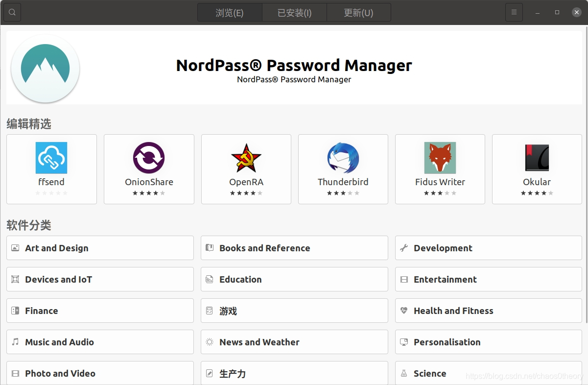Image resolution: width=588 pixels, height=385 pixels.
Task: Click the Thunderbird star rating
Action: (343, 193)
